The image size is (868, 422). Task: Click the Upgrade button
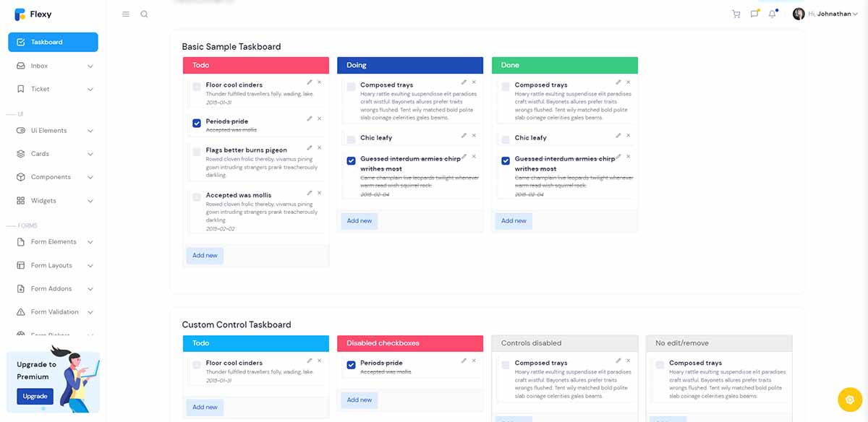click(x=35, y=396)
